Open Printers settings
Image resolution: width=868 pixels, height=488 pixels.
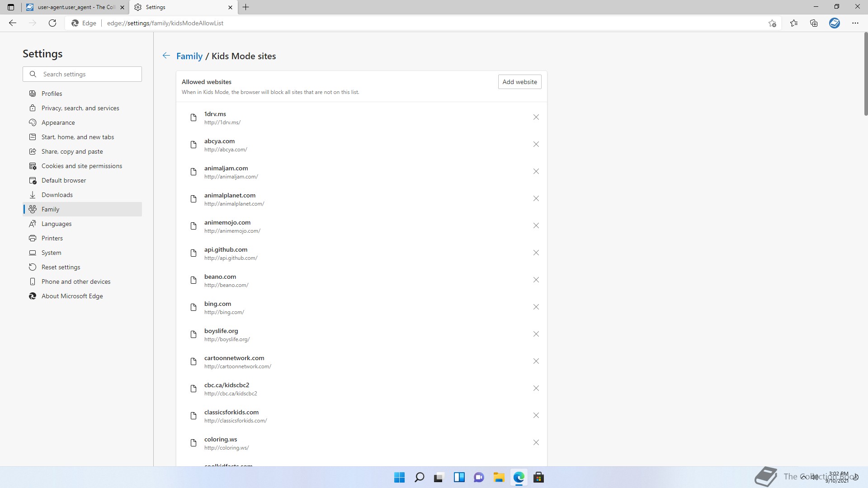(x=82, y=238)
